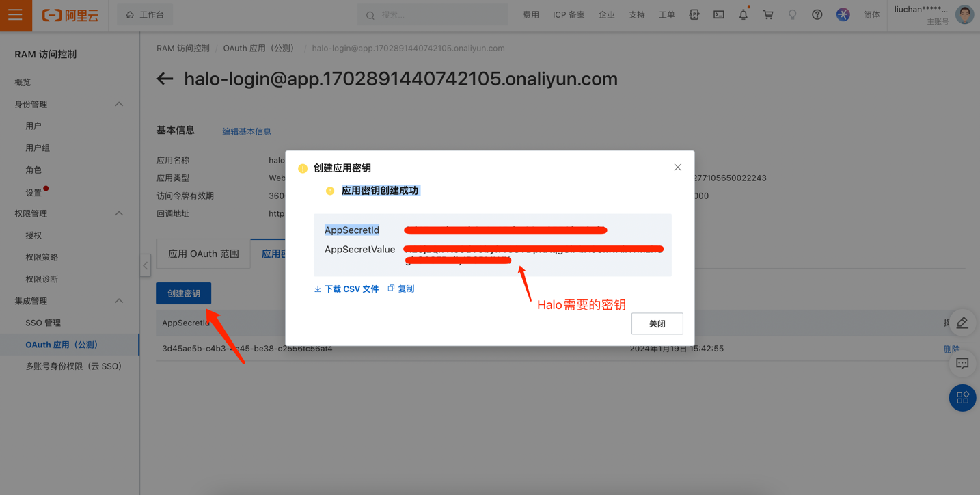980x495 pixels.
Task: Select the AppSecretValue label text
Action: pyautogui.click(x=359, y=250)
